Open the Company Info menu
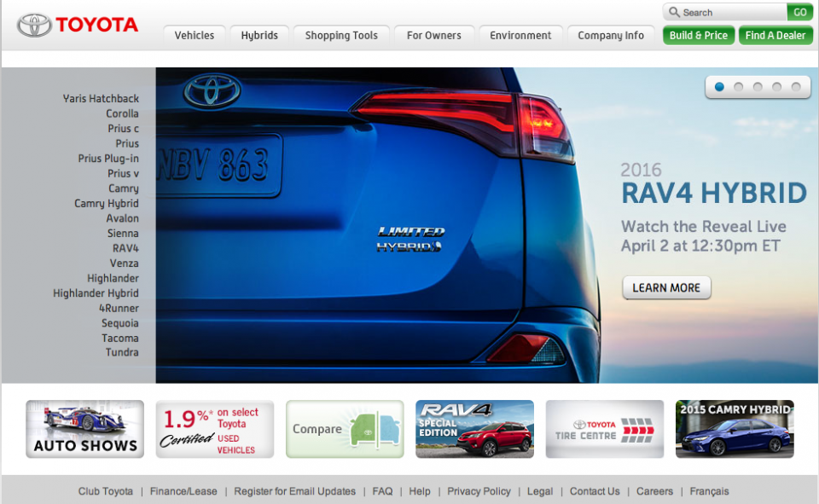The height and width of the screenshot is (504, 819). (x=611, y=36)
